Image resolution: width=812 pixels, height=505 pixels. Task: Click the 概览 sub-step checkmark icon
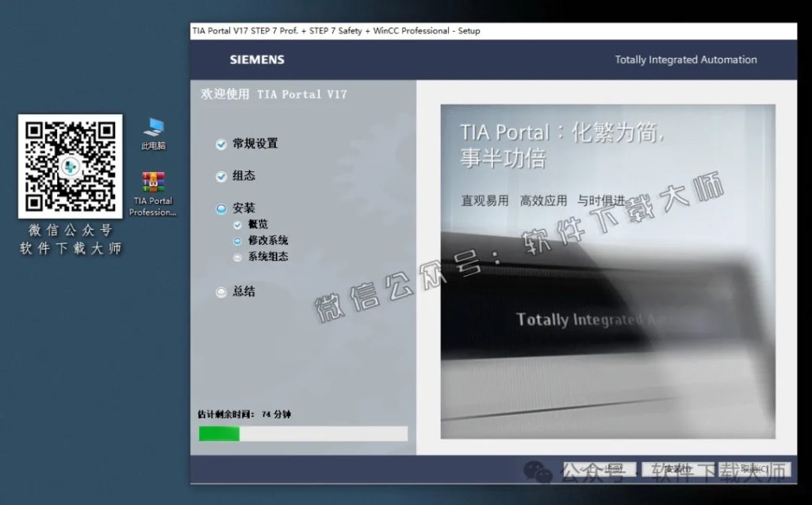[x=237, y=224]
